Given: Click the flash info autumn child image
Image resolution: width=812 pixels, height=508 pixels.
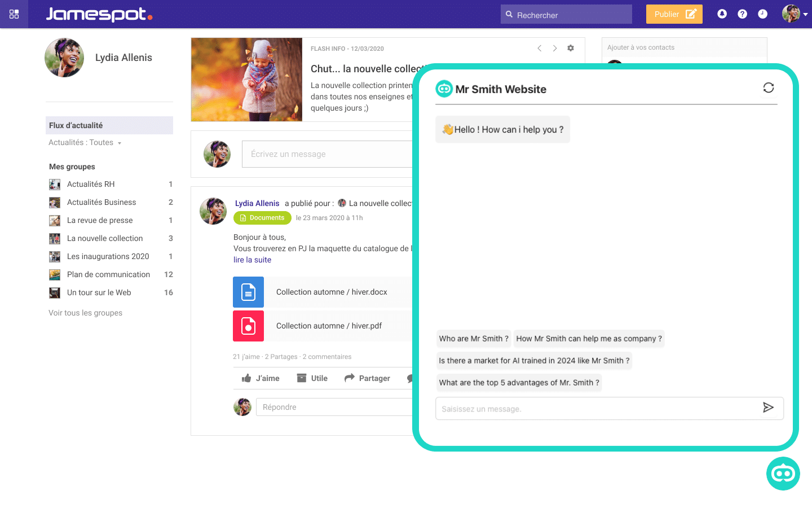Looking at the screenshot, I should 247,80.
